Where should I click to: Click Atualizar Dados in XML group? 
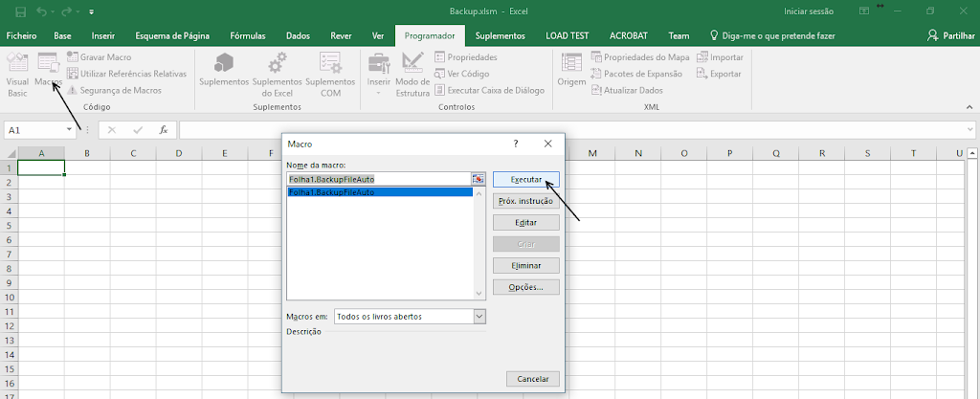[627, 91]
